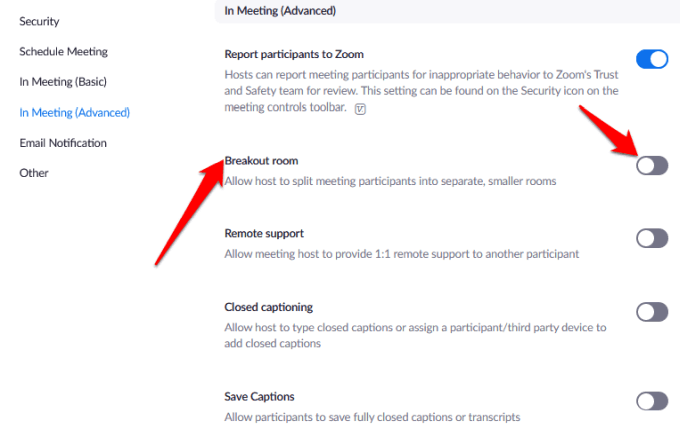Open Security settings section
Image resolution: width=680 pixels, height=438 pixels.
tap(39, 21)
